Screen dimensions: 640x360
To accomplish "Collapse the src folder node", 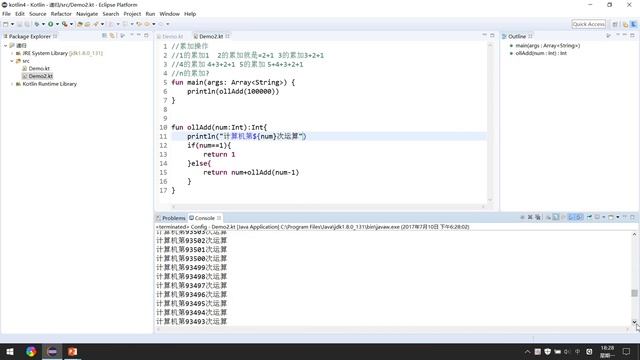I will tap(12, 61).
